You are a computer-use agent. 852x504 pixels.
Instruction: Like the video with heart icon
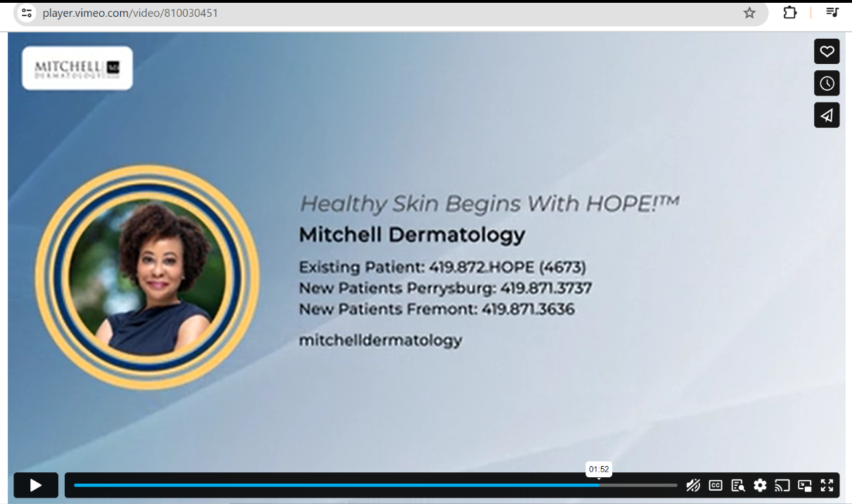point(827,51)
